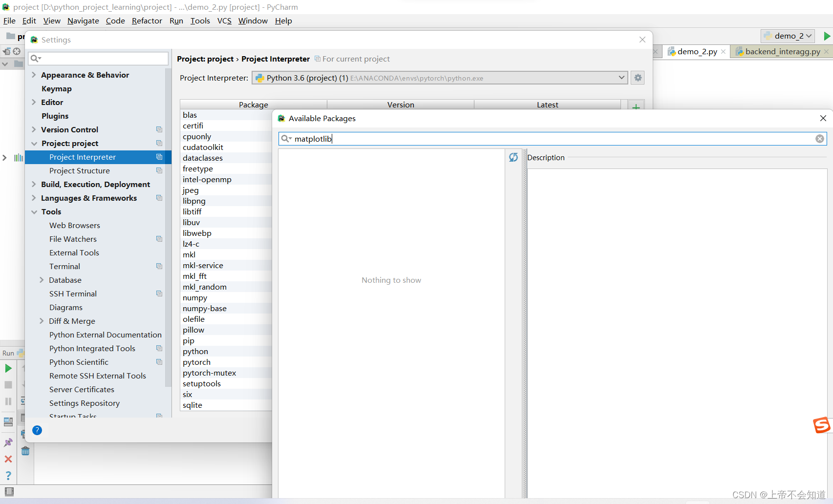Run demo_2 with the green toolbar arrow
833x504 pixels.
click(827, 36)
